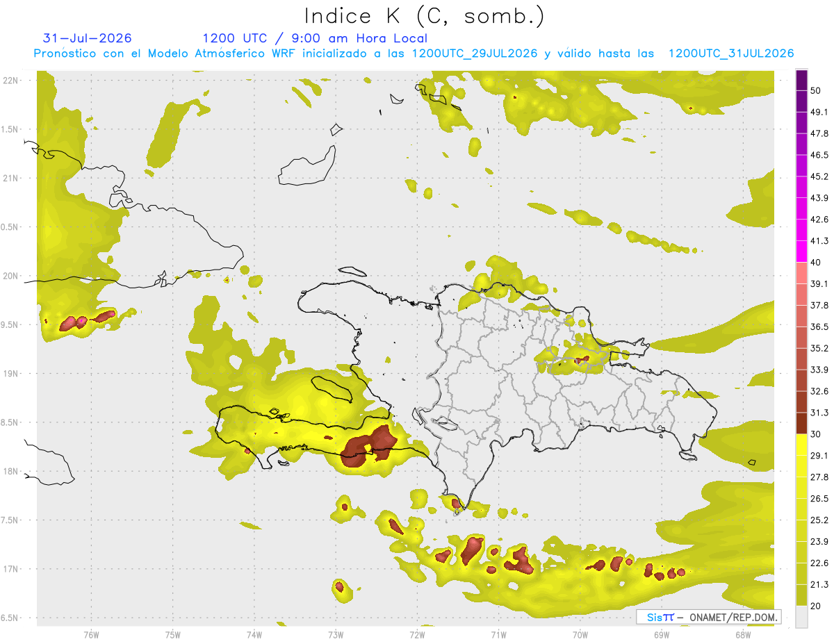Screen dimensions: 834x644
Task: Click the '75W' longitude label
Action: point(173,634)
